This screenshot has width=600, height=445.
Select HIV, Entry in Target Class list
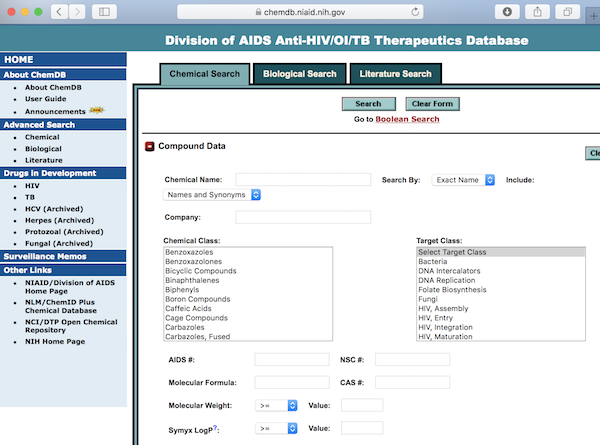[501, 318]
